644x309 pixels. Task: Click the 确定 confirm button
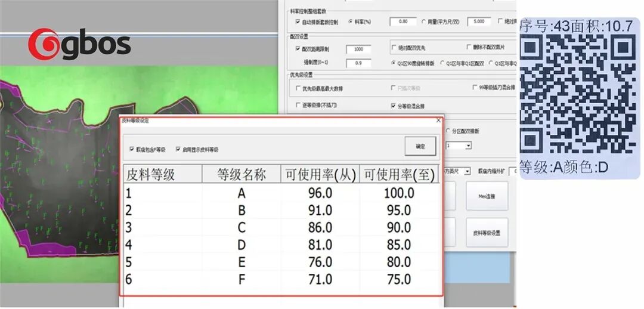[x=420, y=146]
